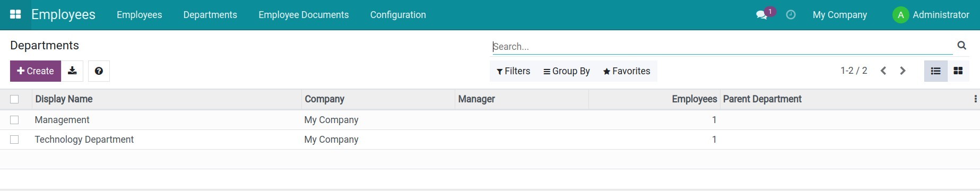
Task: Check the Management row checkbox
Action: pos(14,120)
